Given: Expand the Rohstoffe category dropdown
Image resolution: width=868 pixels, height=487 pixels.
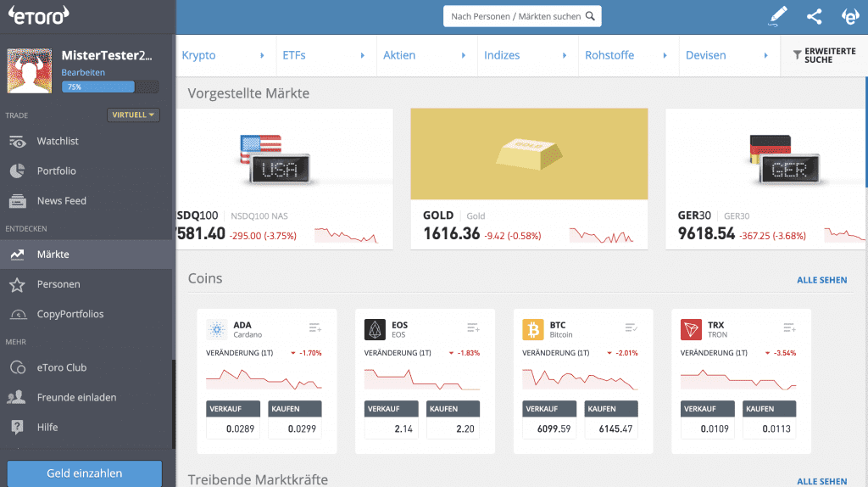Looking at the screenshot, I should coord(627,56).
